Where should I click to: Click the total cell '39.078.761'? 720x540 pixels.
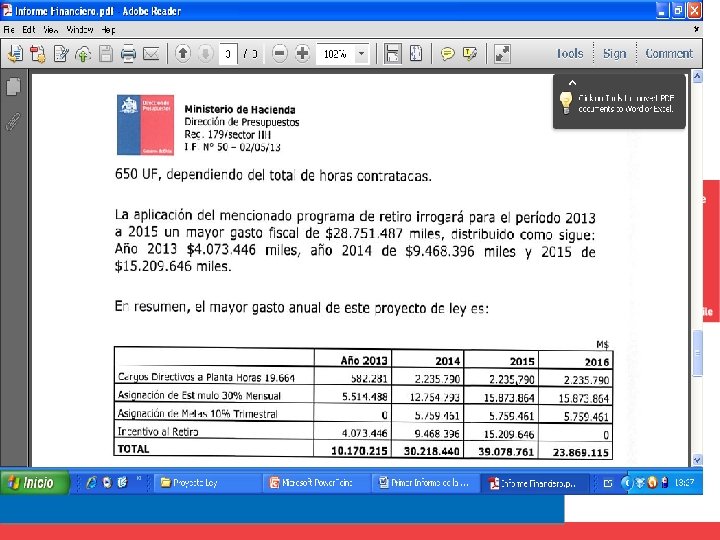[x=506, y=452]
